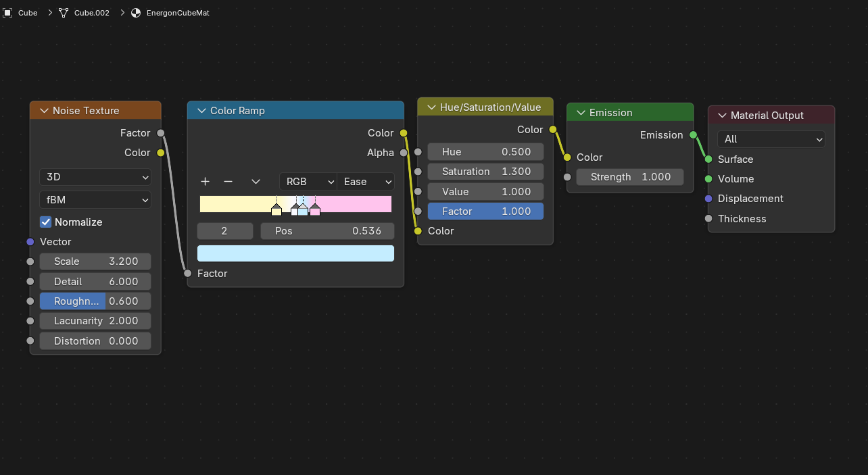Select the yellow color stop marker
Viewport: 868px width, 475px height.
click(276, 210)
